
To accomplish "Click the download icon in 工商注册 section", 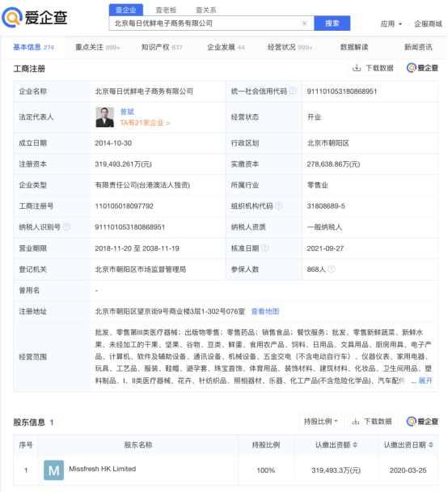I will [357, 68].
